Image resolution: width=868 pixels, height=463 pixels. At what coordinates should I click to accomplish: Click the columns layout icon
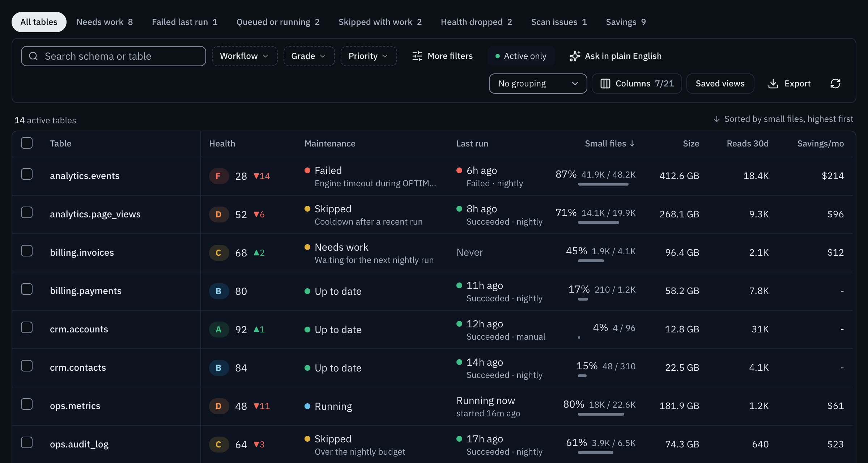click(x=605, y=84)
